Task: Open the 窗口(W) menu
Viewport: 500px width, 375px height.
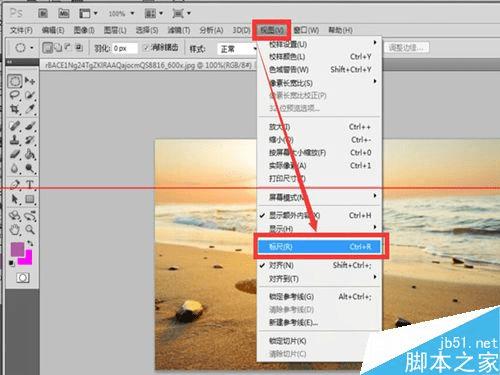Action: (x=306, y=30)
